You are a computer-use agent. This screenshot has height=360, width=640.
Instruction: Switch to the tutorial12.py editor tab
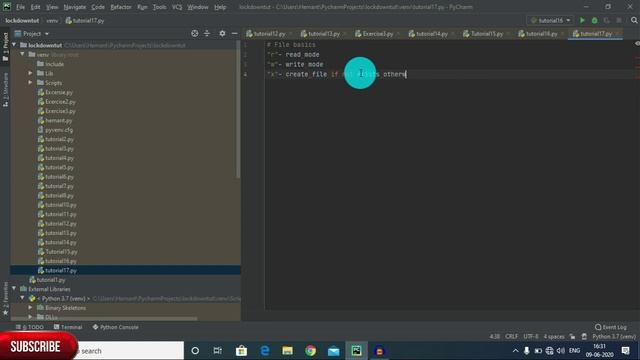tap(269, 34)
